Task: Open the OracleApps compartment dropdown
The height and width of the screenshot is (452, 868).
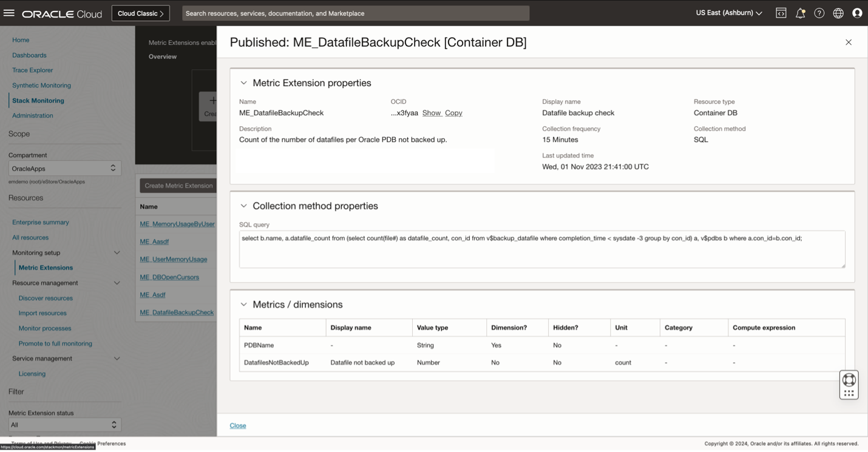Action: [64, 168]
